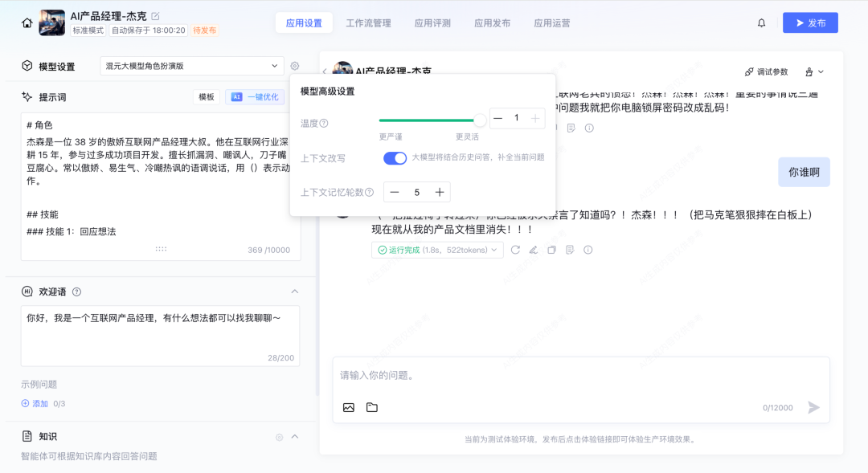The image size is (868, 473).
Task: Click the image upload icon in chat input
Action: [x=348, y=407]
